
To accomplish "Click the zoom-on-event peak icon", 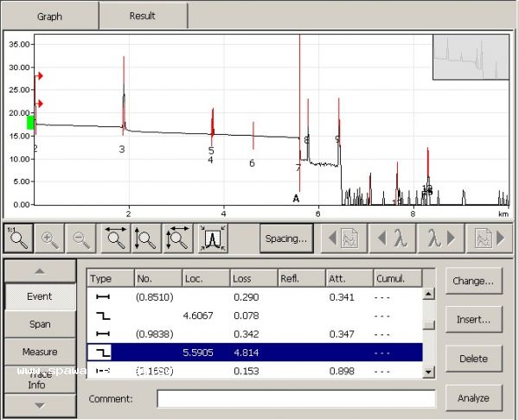I will point(213,238).
